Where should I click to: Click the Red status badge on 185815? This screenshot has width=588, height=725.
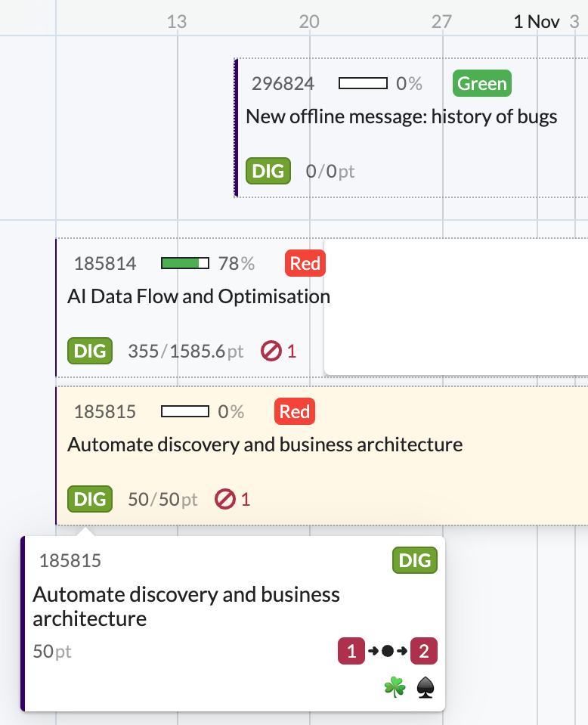294,411
